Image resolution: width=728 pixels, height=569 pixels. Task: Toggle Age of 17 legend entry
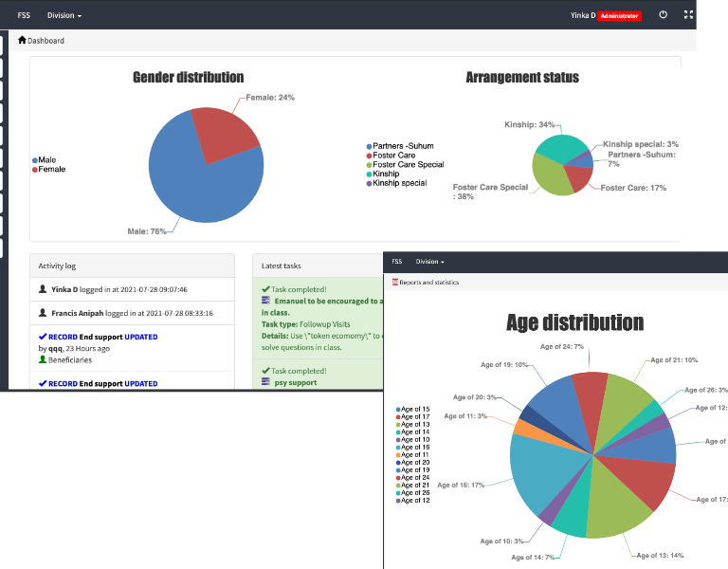pyautogui.click(x=412, y=416)
